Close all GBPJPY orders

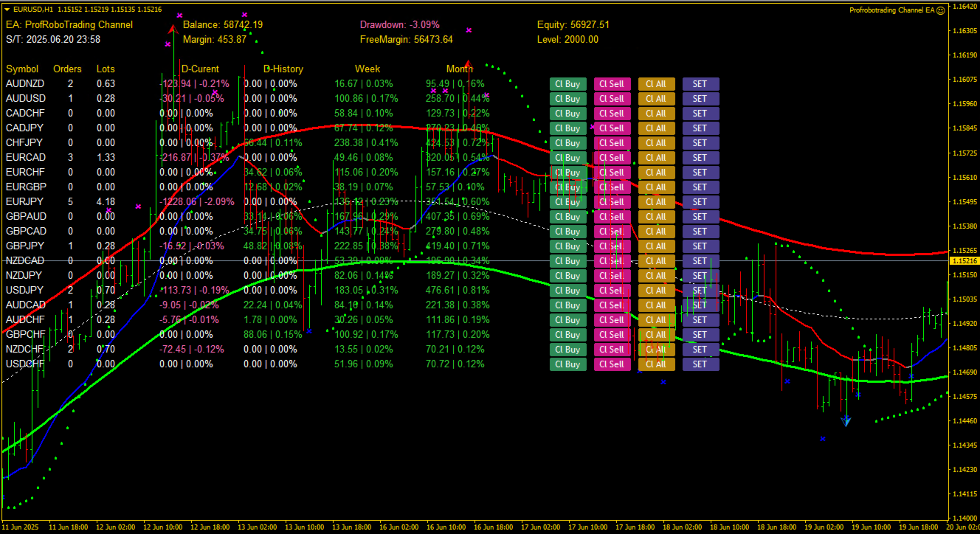(x=656, y=246)
